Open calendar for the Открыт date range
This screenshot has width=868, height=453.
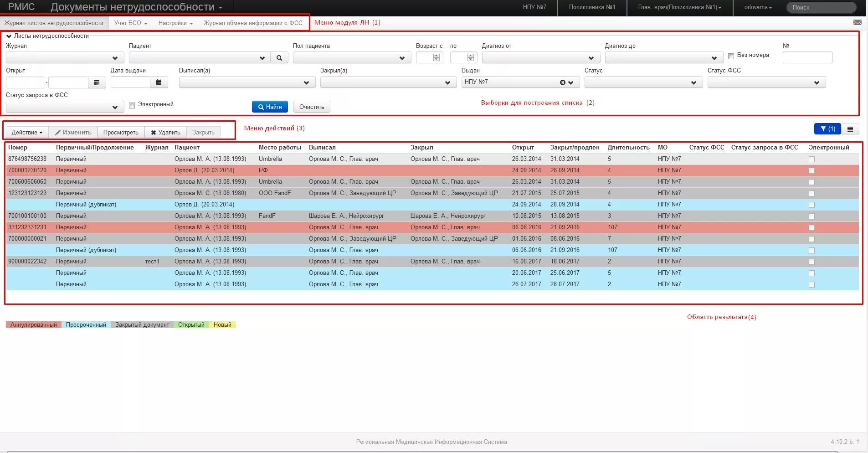tap(97, 82)
